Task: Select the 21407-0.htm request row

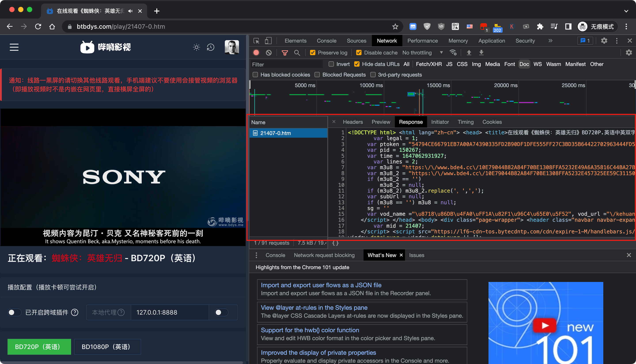Action: click(x=288, y=133)
